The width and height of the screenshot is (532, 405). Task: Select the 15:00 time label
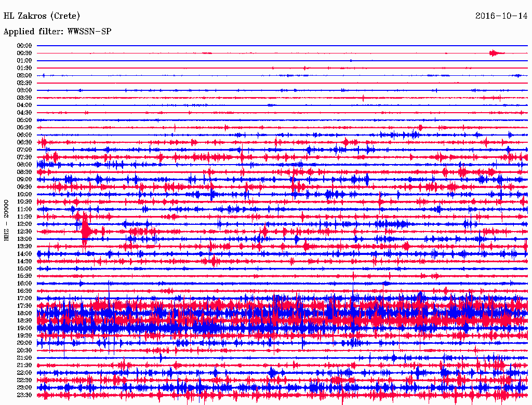(24, 269)
